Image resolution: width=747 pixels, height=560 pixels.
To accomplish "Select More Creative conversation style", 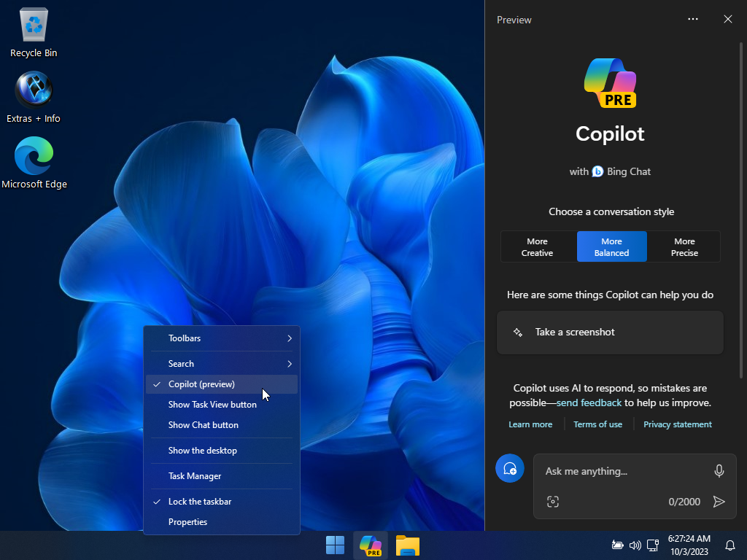I will click(538, 247).
